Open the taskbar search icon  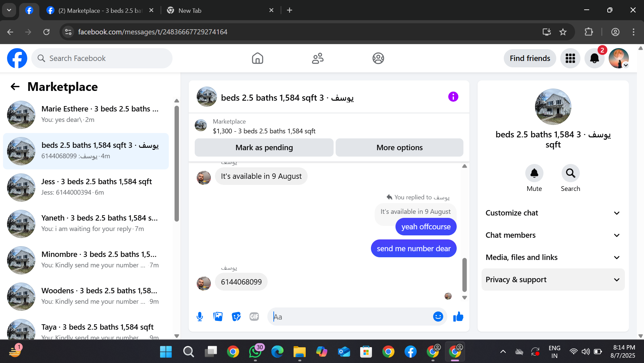188,352
